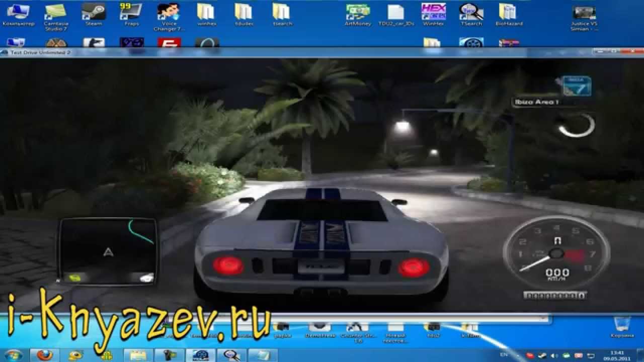Click the white car icon in minimap
Viewport: 644px width, 362px height.
(146, 277)
